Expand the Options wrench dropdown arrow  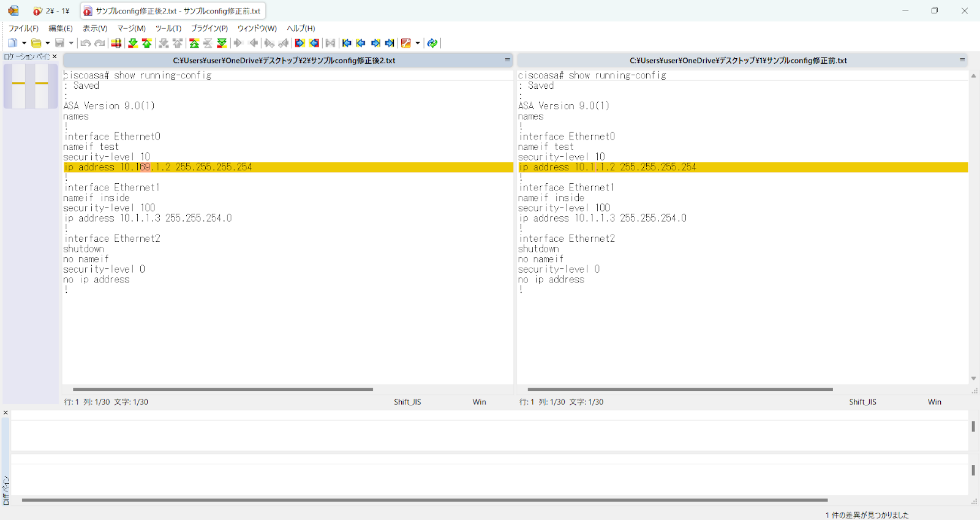[418, 43]
